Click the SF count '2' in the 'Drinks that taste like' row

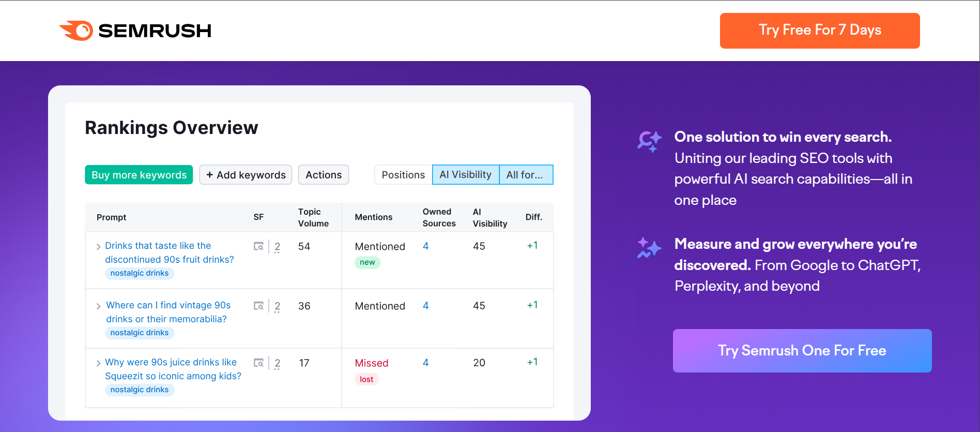click(x=278, y=247)
